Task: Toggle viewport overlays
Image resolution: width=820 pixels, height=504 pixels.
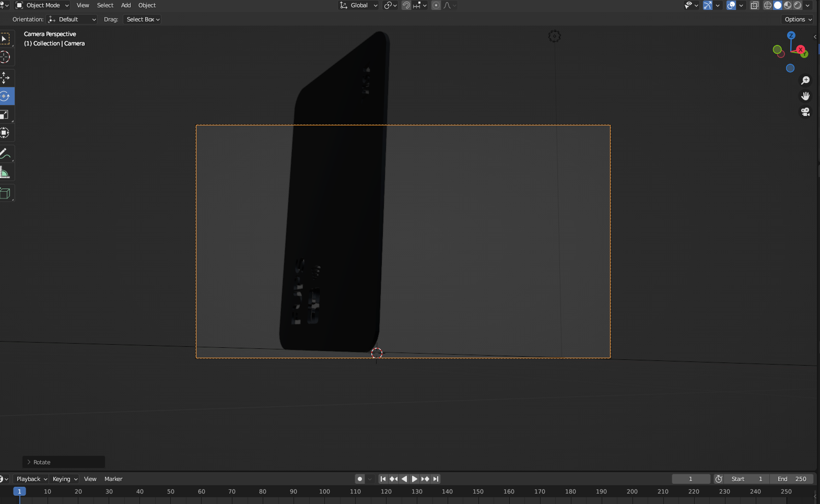Action: coord(731,5)
